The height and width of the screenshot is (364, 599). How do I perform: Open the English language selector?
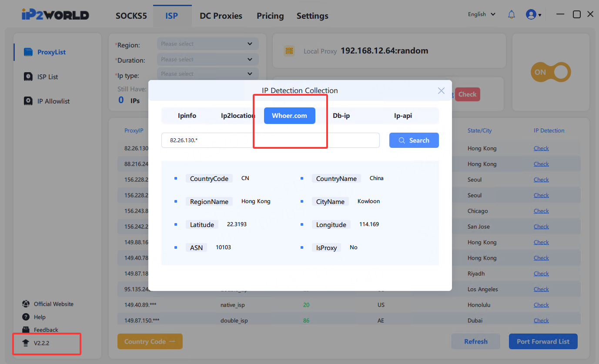click(x=482, y=14)
